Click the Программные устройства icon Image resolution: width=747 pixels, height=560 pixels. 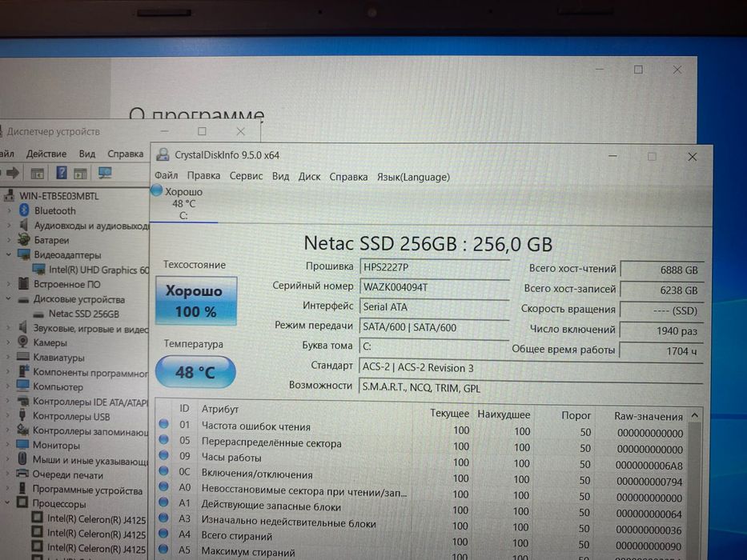(22, 489)
